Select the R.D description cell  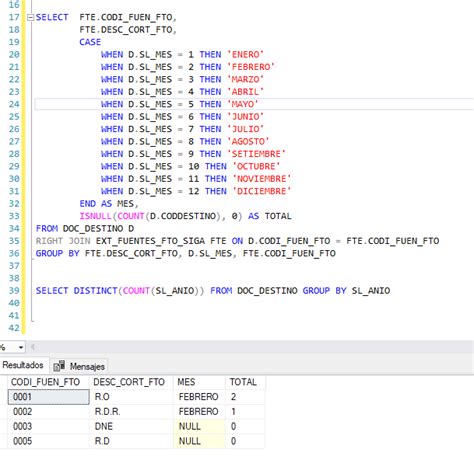click(131, 441)
